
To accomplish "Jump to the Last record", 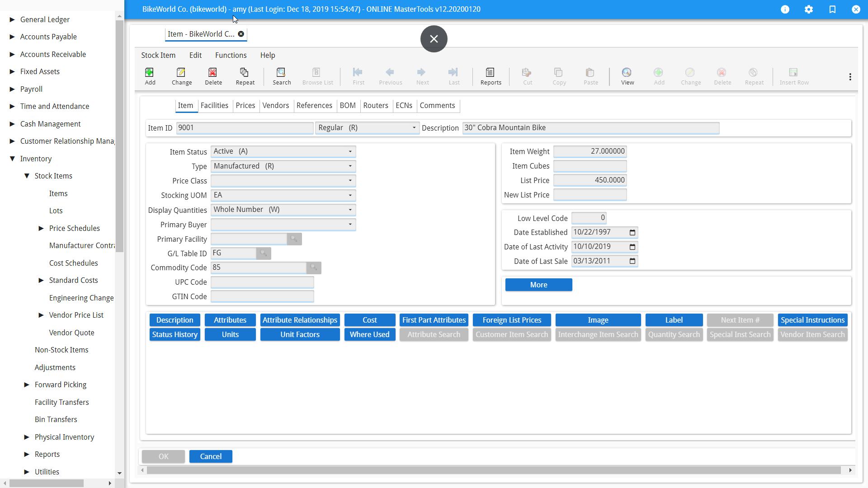I will (x=453, y=76).
